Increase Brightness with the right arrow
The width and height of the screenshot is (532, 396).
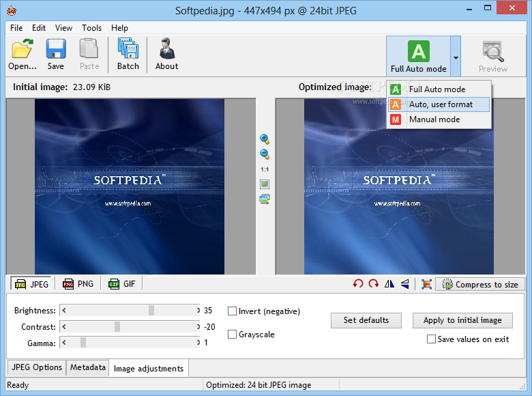tap(198, 310)
